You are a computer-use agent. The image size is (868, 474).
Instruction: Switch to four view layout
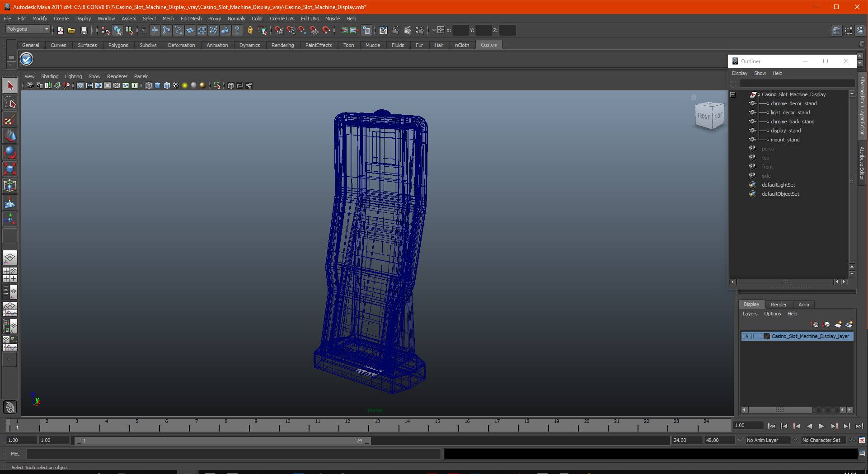point(10,275)
